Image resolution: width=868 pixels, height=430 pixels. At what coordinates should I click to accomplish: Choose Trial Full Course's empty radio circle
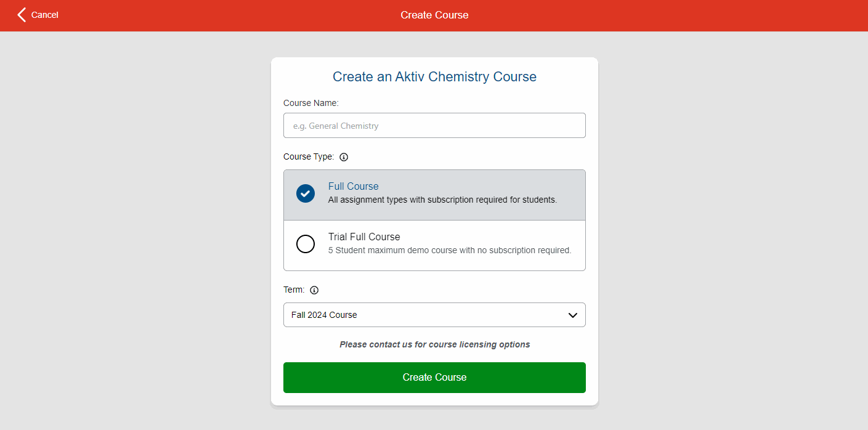pyautogui.click(x=306, y=244)
